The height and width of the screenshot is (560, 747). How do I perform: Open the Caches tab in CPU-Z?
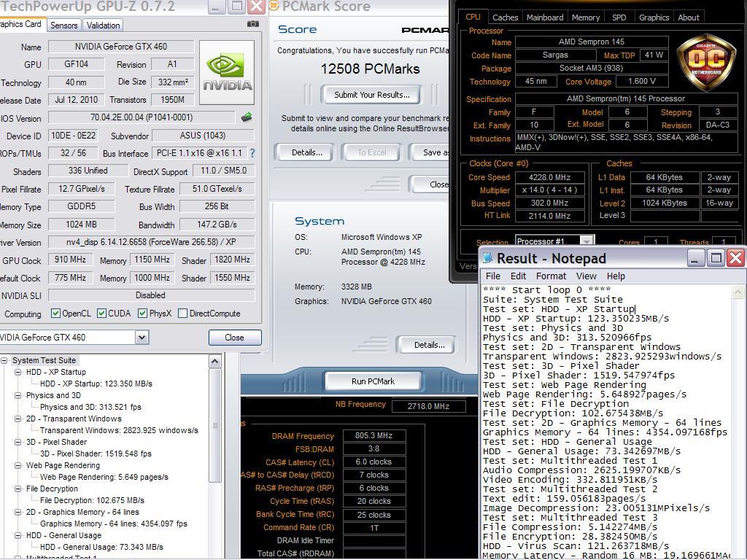[x=505, y=17]
